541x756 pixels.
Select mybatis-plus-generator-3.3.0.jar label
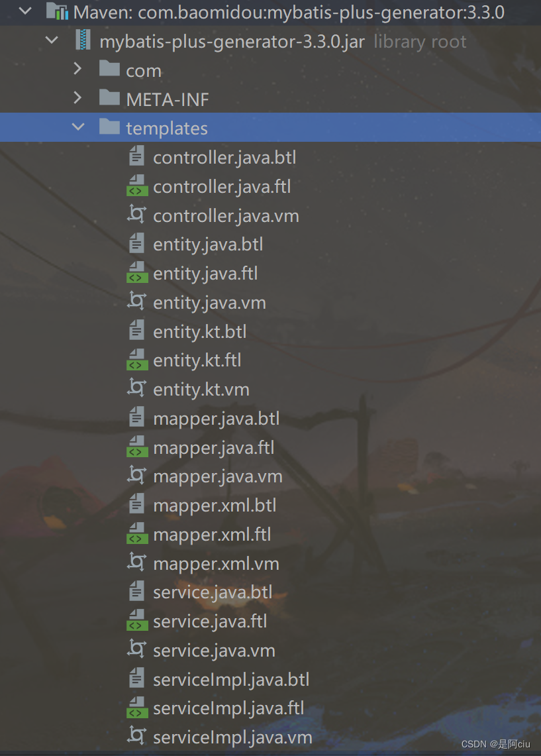232,42
